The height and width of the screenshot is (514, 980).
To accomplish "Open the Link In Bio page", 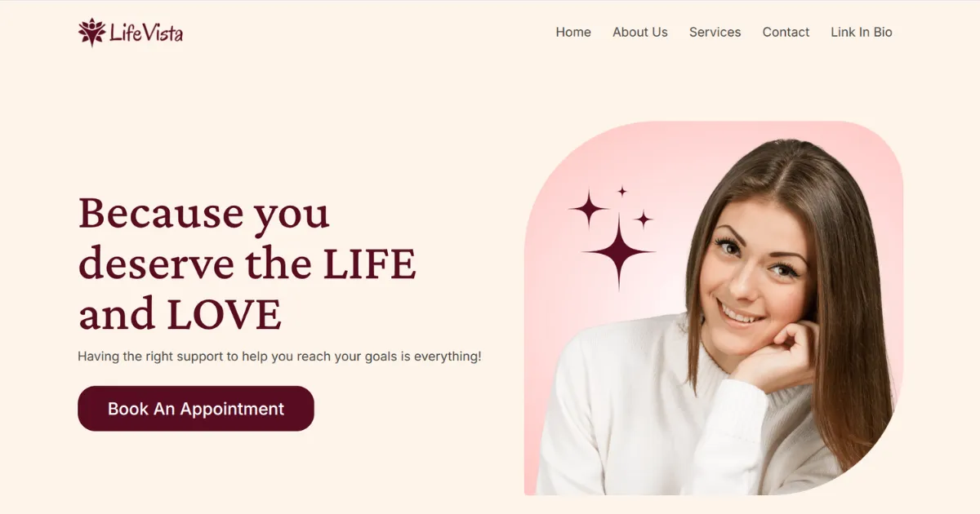I will [862, 33].
